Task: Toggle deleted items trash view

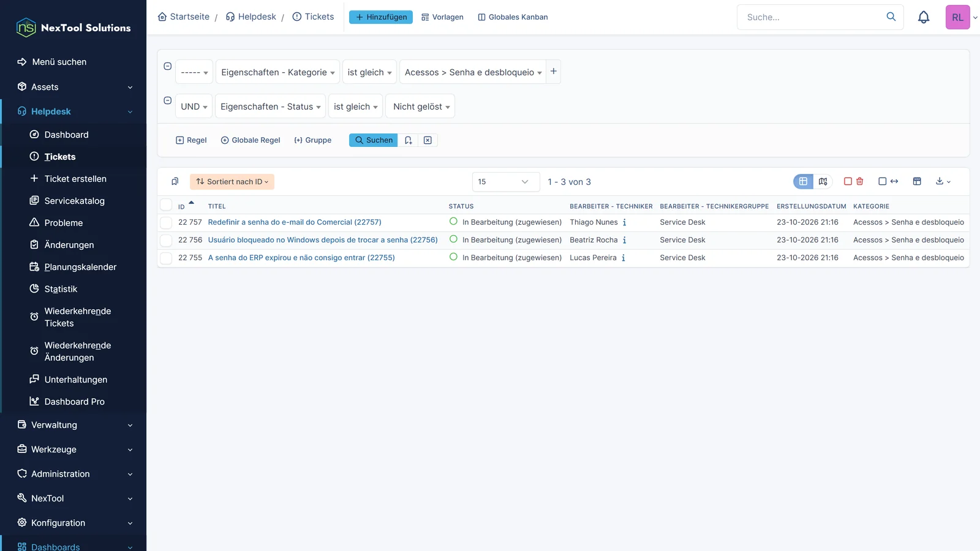Action: (854, 181)
